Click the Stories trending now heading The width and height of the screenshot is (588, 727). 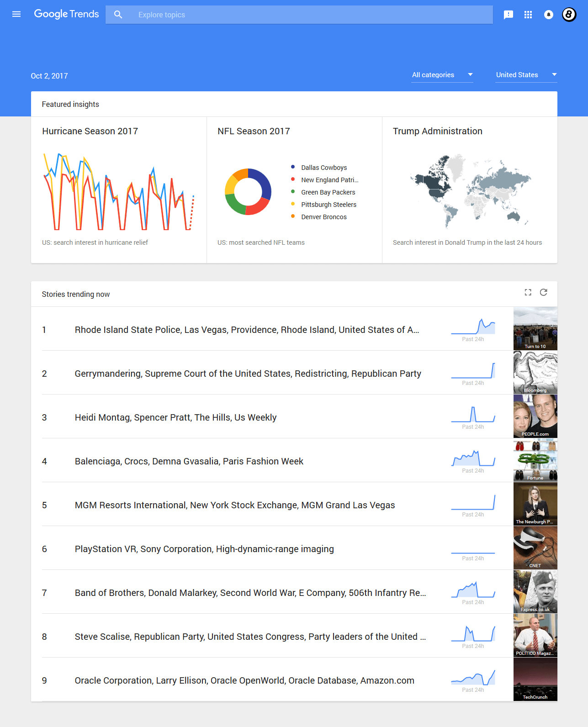click(76, 294)
